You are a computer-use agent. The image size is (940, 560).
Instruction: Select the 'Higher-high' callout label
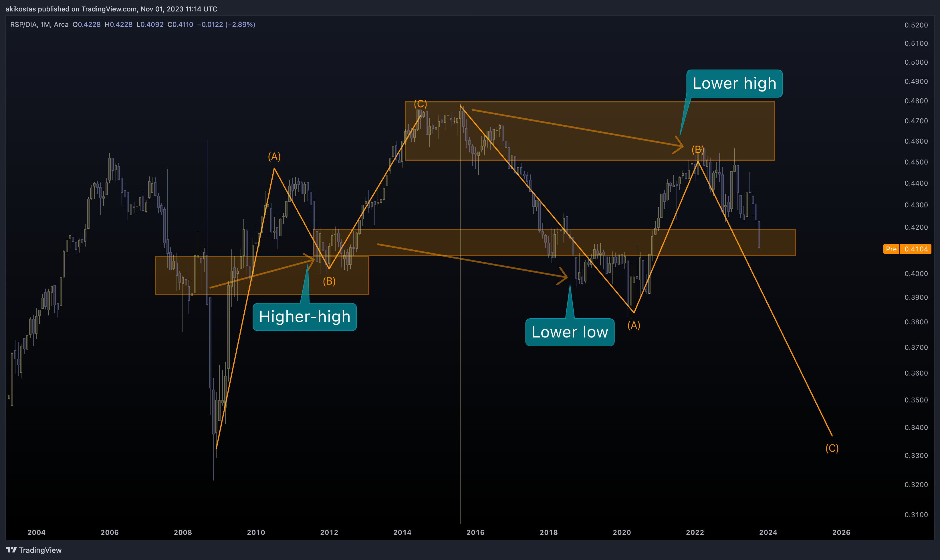tap(305, 317)
